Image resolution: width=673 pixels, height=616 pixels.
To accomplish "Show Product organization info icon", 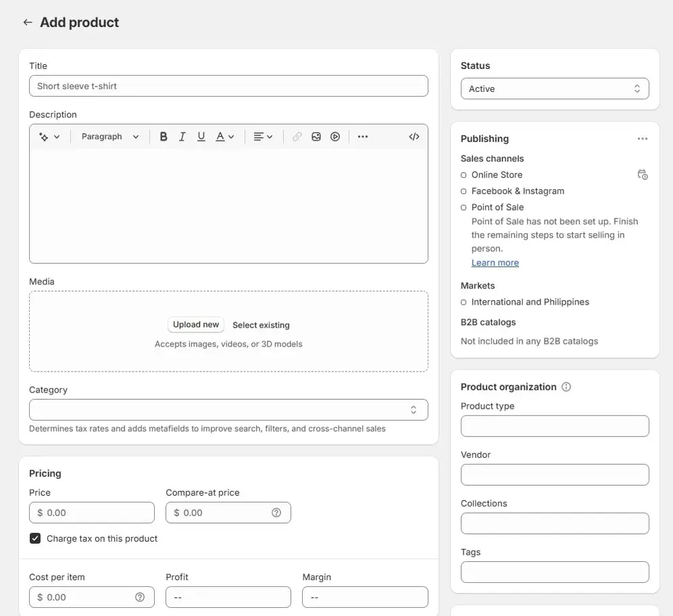I will pyautogui.click(x=566, y=387).
